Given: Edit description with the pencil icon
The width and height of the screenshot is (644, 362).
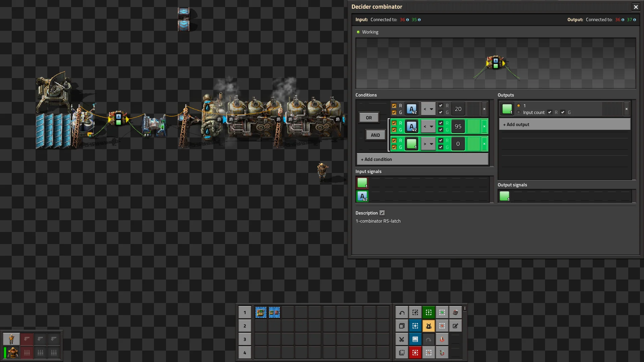Looking at the screenshot, I should coord(382,213).
